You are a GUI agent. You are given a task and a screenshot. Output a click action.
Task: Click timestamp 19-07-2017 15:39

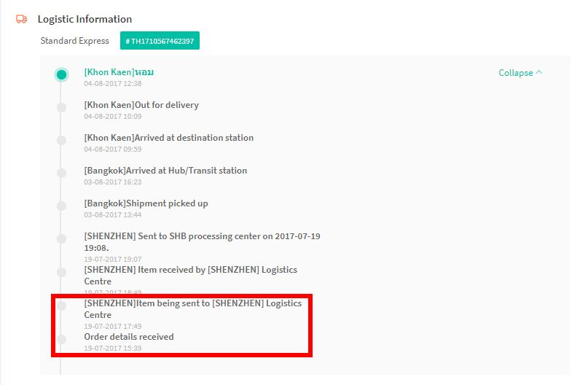[112, 349]
